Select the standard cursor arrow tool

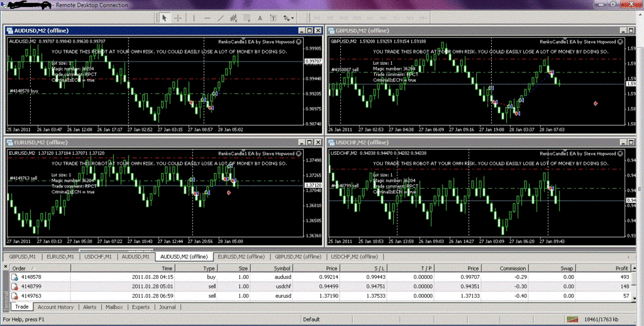tap(164, 18)
